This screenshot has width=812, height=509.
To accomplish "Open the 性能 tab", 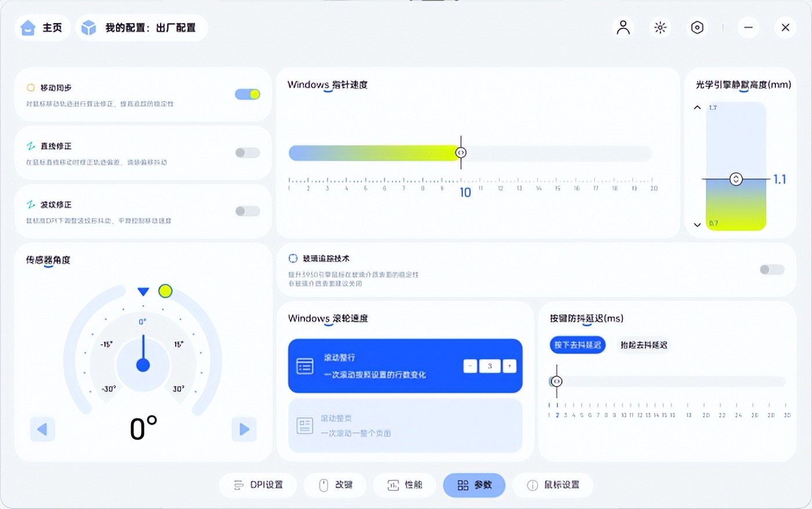I will click(404, 485).
